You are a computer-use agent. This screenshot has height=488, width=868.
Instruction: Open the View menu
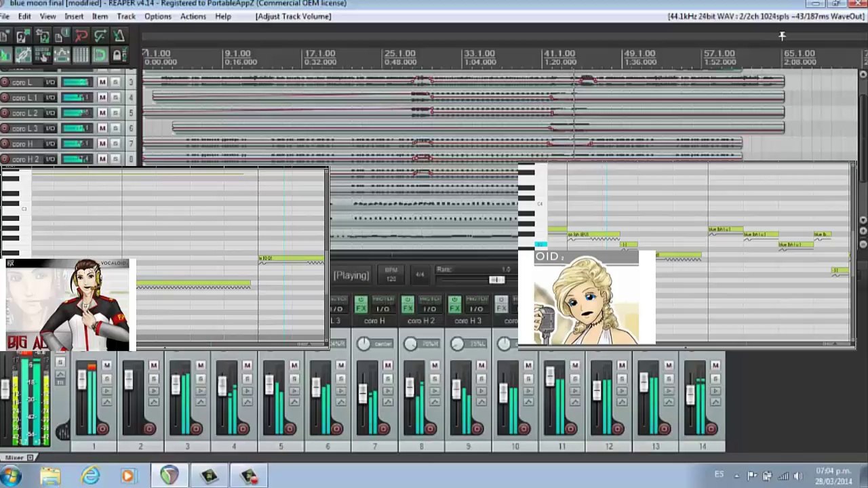(x=48, y=16)
